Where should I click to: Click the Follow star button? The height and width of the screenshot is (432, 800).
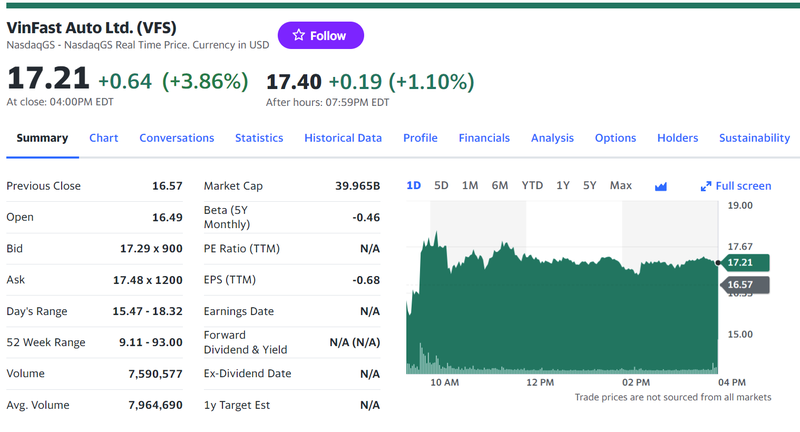coord(320,35)
